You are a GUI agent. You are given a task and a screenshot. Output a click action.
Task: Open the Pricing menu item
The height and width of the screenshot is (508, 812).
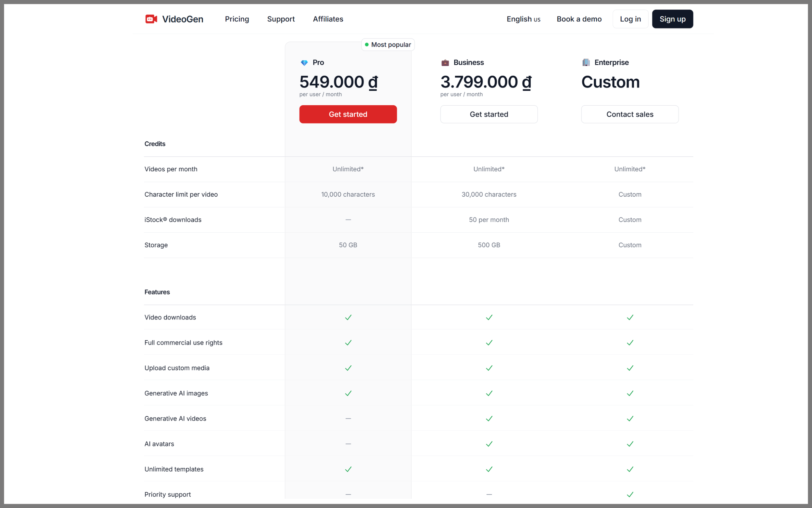pos(237,19)
